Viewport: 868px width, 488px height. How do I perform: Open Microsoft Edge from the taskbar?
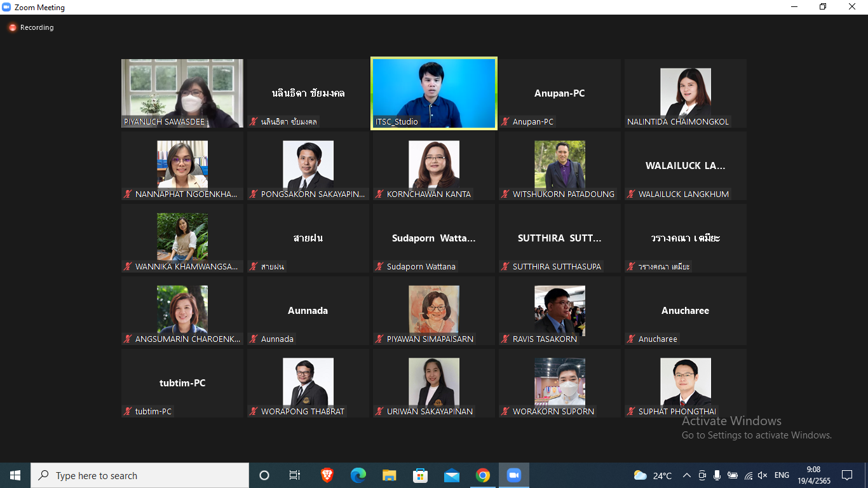pyautogui.click(x=358, y=475)
